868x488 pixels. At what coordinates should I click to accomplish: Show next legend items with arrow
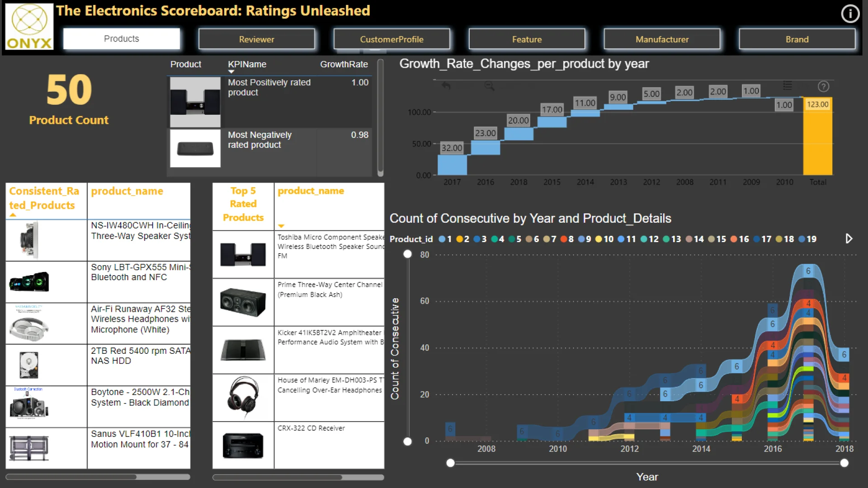point(849,239)
